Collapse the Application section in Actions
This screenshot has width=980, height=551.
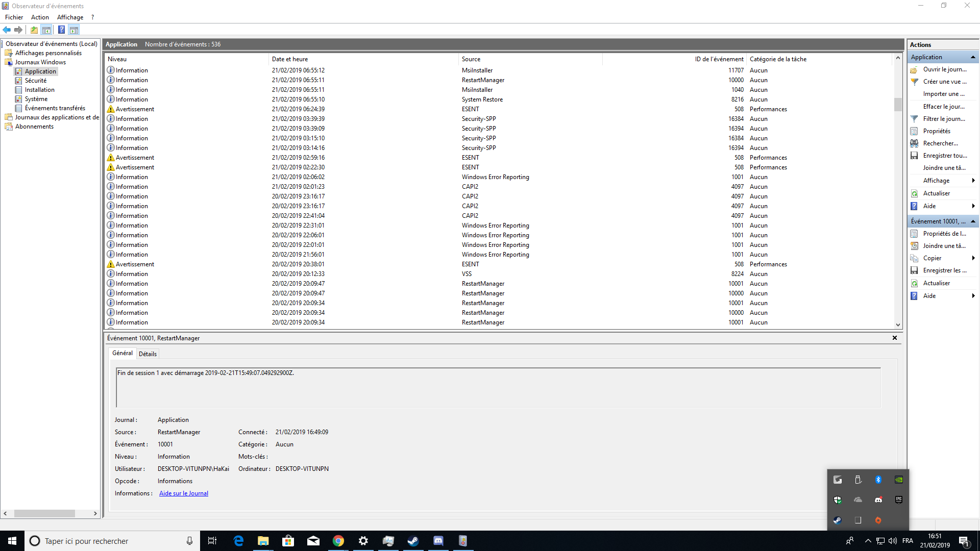[973, 57]
